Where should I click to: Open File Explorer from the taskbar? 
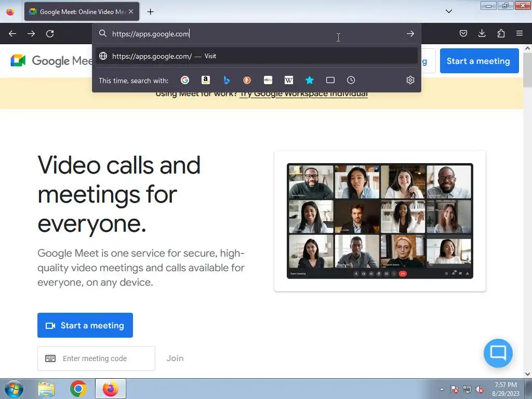tap(46, 389)
